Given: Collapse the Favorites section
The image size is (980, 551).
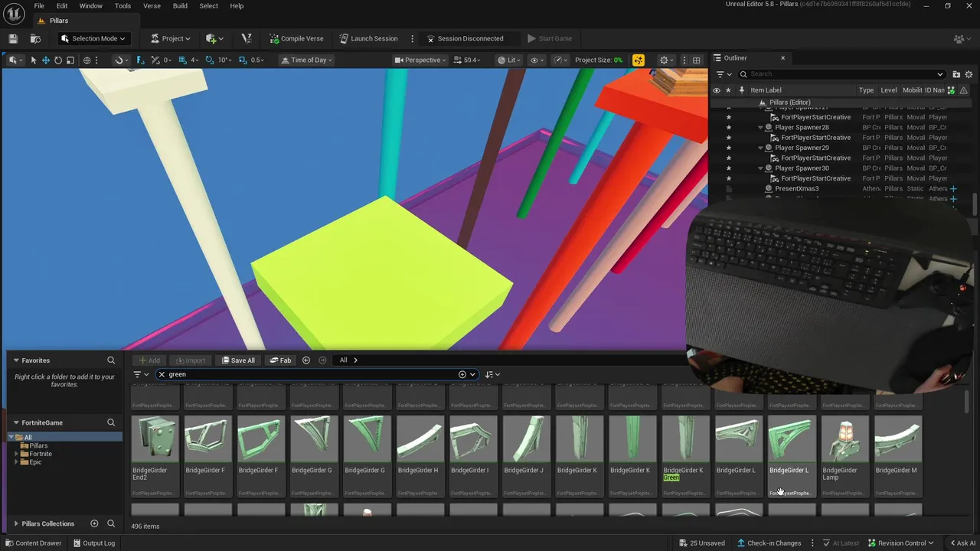Looking at the screenshot, I should [16, 360].
